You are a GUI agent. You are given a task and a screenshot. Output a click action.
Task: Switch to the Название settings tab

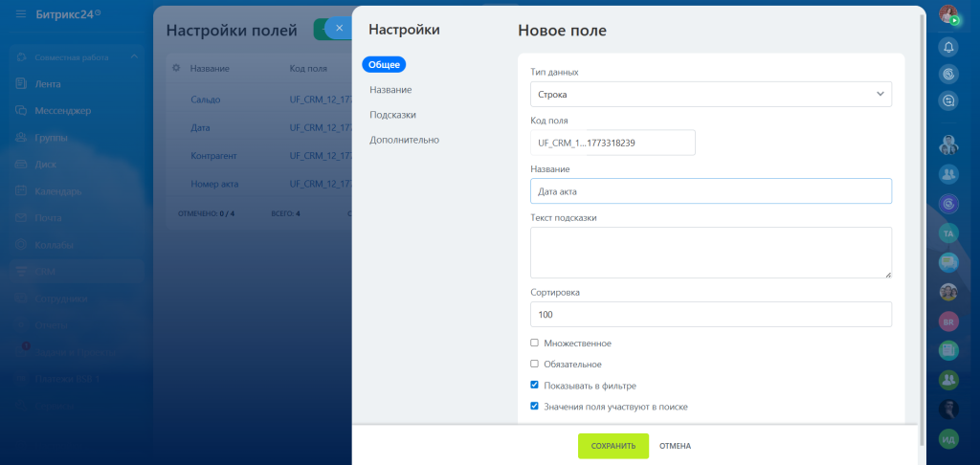pyautogui.click(x=390, y=90)
